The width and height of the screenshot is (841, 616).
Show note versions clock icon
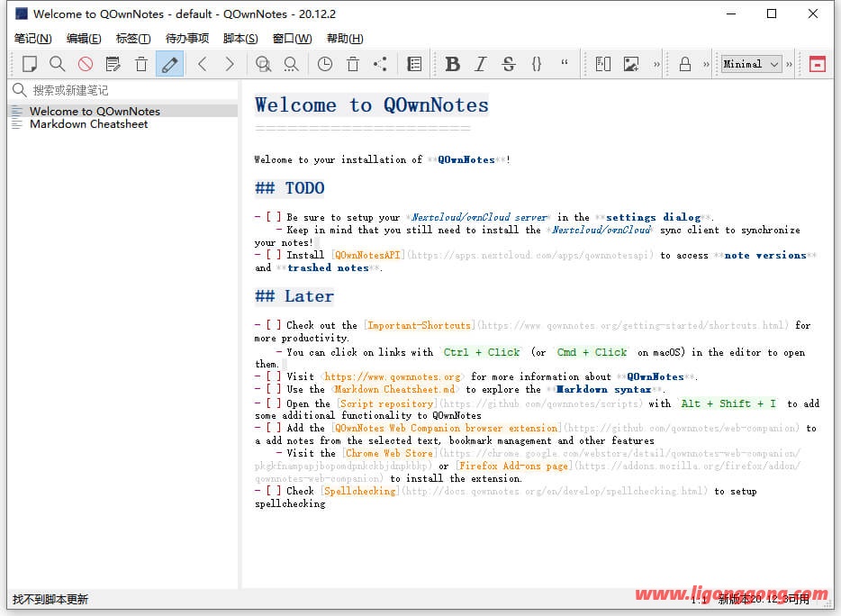pyautogui.click(x=324, y=64)
